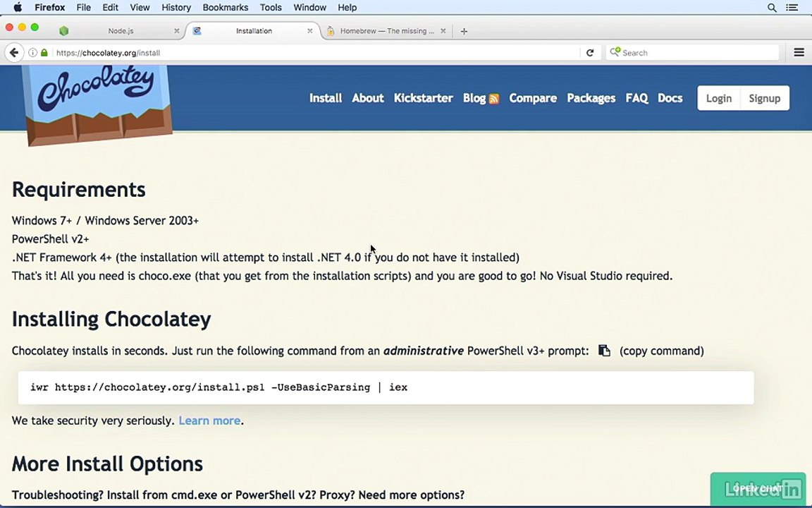
Task: Go to the Install page link
Action: (326, 98)
